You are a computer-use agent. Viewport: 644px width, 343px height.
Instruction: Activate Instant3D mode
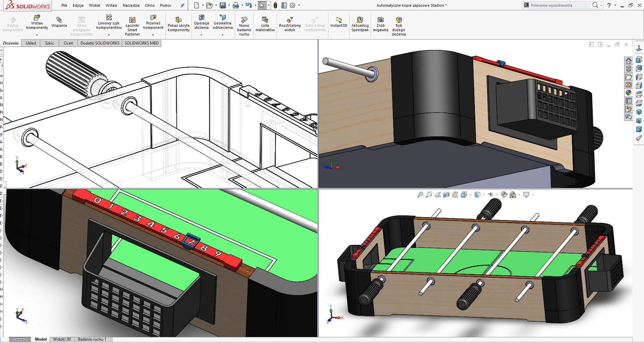338,23
